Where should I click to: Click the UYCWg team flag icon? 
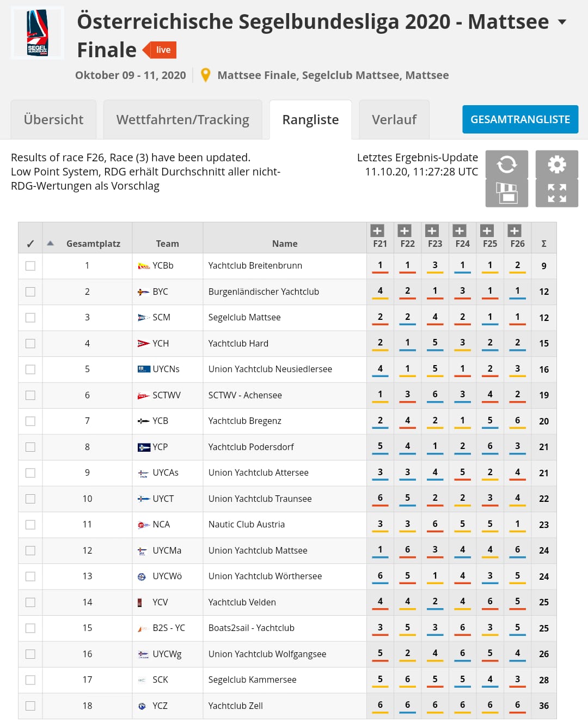pyautogui.click(x=144, y=654)
